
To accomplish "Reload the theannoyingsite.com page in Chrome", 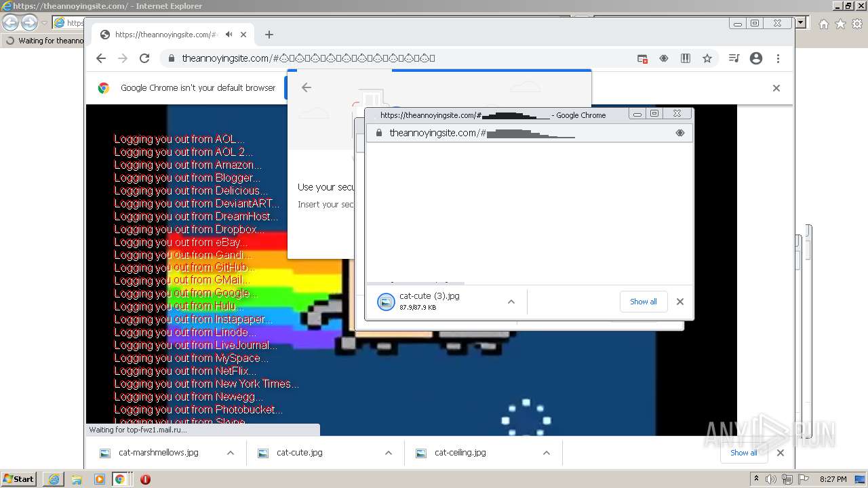I will [x=144, y=58].
